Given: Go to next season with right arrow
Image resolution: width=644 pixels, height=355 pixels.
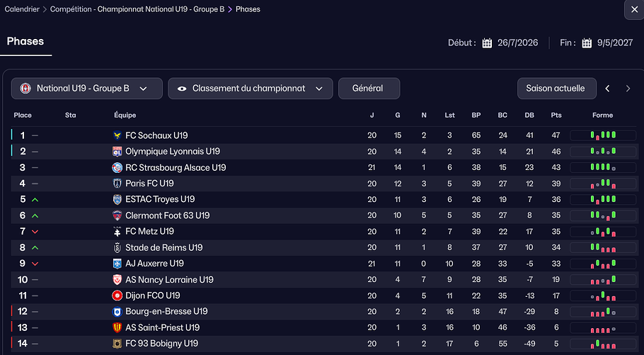Looking at the screenshot, I should point(628,89).
